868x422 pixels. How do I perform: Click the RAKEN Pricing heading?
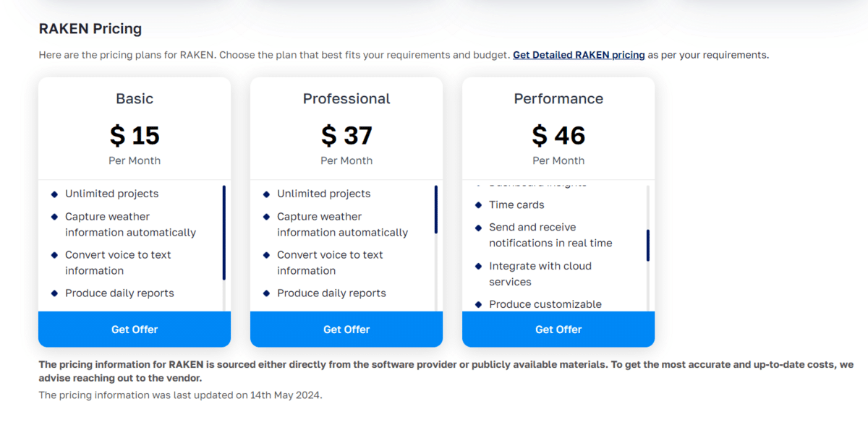tap(90, 29)
